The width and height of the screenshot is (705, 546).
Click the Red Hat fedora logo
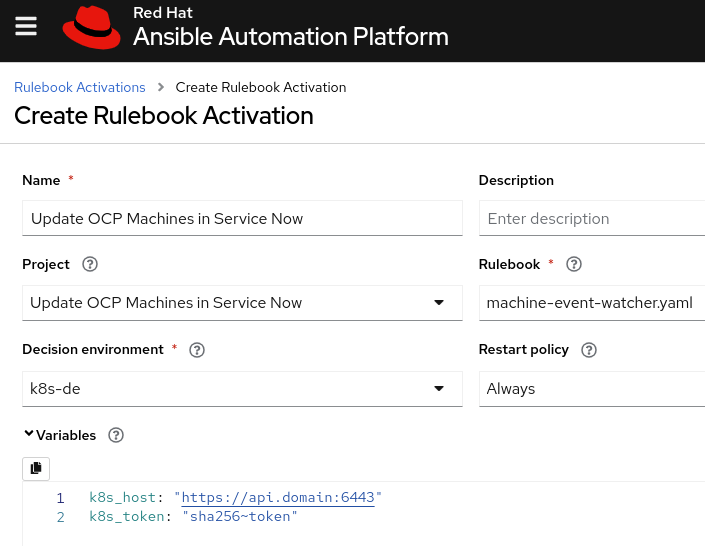tap(91, 28)
